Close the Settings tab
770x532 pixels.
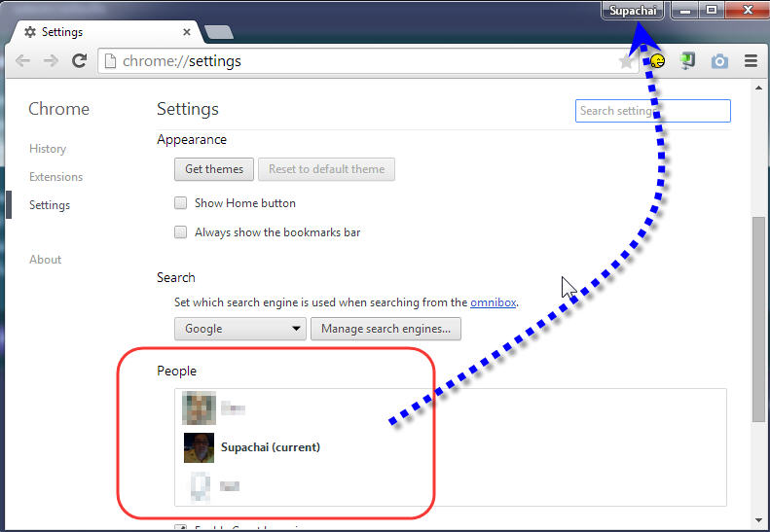tap(187, 32)
